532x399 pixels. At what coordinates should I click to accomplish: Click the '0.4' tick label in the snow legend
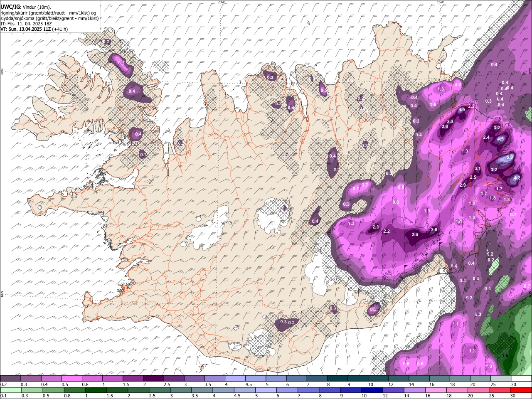[x=44, y=384]
